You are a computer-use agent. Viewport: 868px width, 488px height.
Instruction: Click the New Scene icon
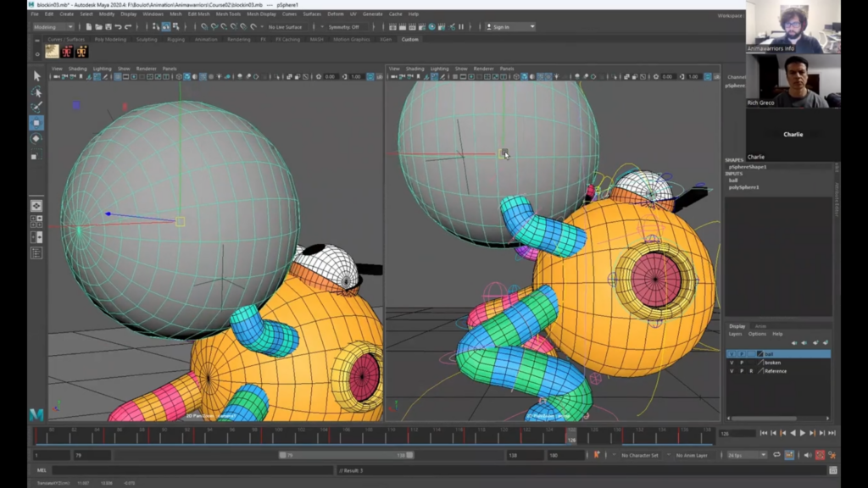coord(88,26)
